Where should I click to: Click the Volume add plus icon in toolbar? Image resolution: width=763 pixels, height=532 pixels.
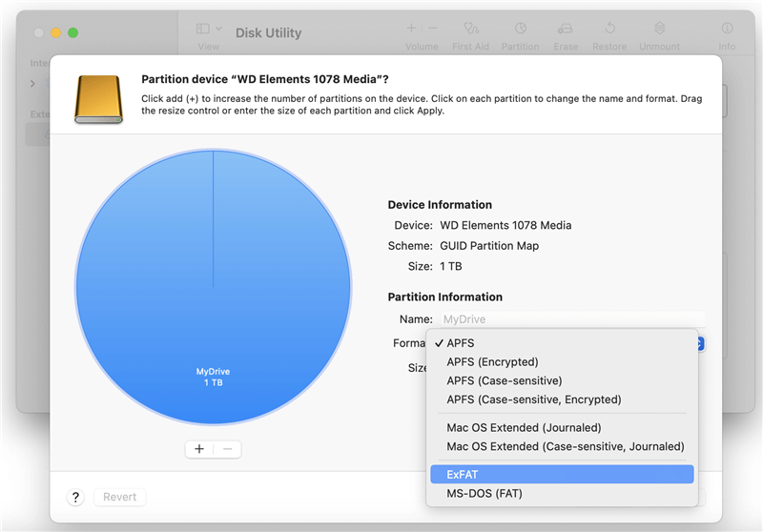[411, 29]
